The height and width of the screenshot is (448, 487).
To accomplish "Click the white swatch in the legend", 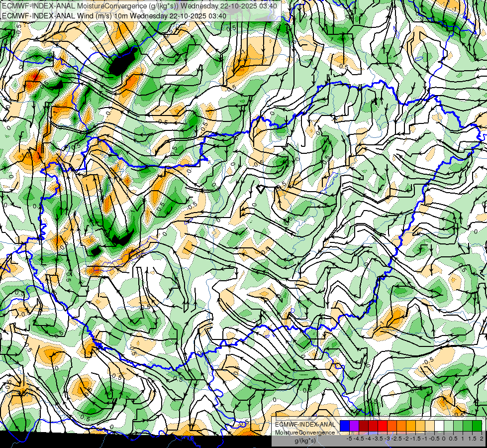I will point(439,426).
